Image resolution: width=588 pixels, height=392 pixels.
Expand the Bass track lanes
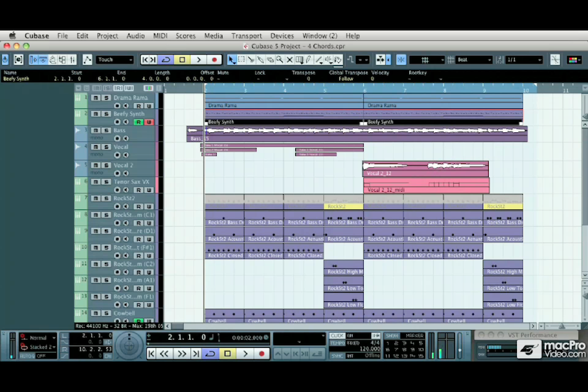[x=78, y=130]
